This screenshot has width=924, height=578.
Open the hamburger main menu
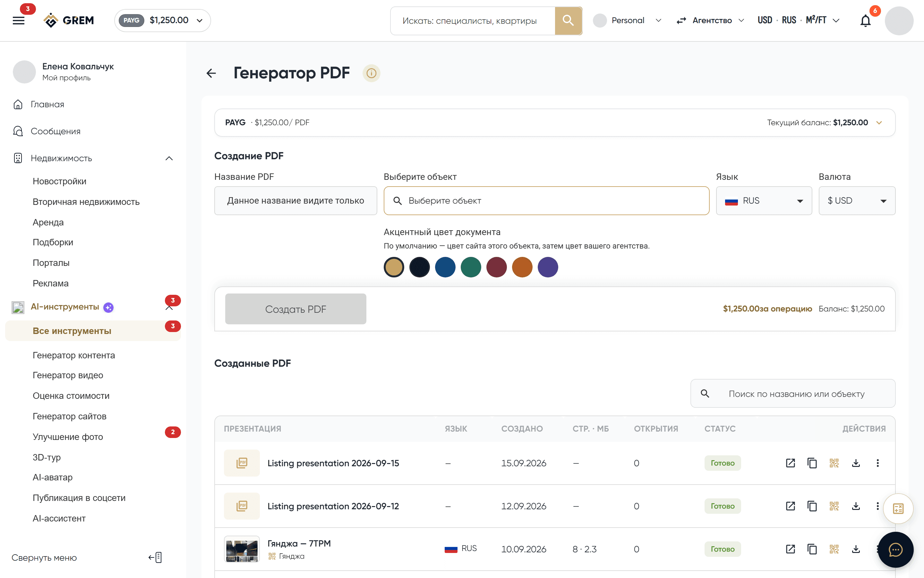tap(18, 20)
